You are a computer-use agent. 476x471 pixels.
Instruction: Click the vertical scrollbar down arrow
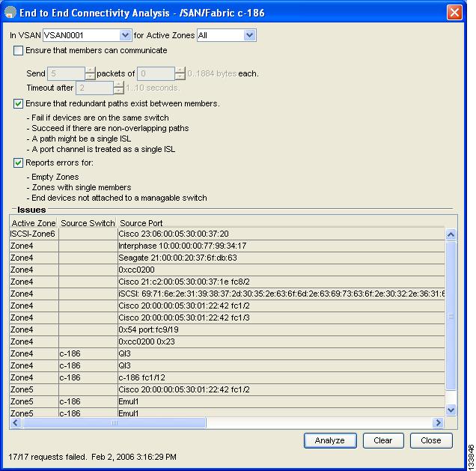click(x=451, y=410)
